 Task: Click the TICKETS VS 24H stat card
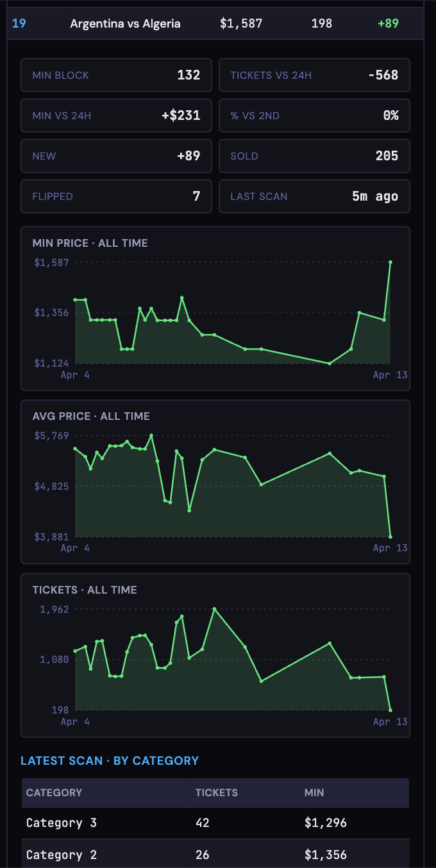(x=314, y=75)
